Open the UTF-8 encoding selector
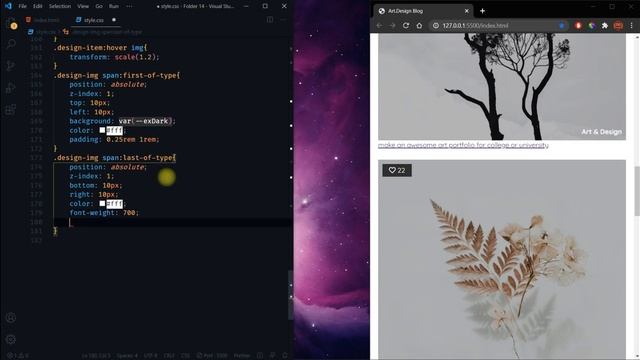Image resolution: width=640 pixels, height=360 pixels. [x=151, y=356]
